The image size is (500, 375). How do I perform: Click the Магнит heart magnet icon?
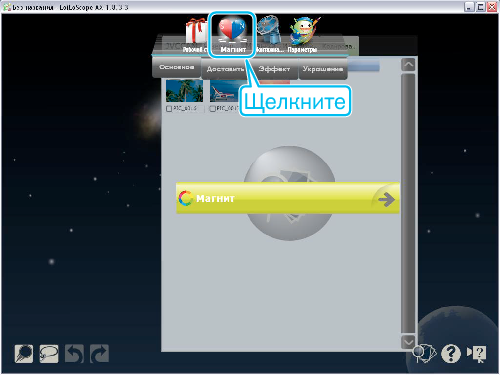click(232, 30)
